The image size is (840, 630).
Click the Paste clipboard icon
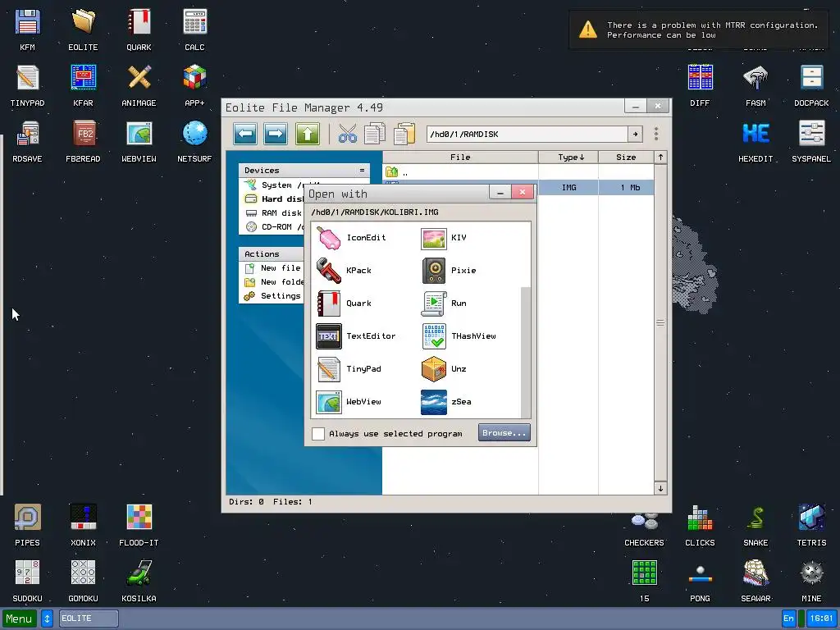click(x=404, y=134)
